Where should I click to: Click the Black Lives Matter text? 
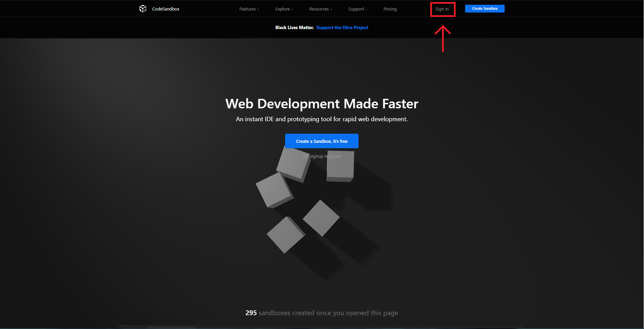pyautogui.click(x=295, y=28)
